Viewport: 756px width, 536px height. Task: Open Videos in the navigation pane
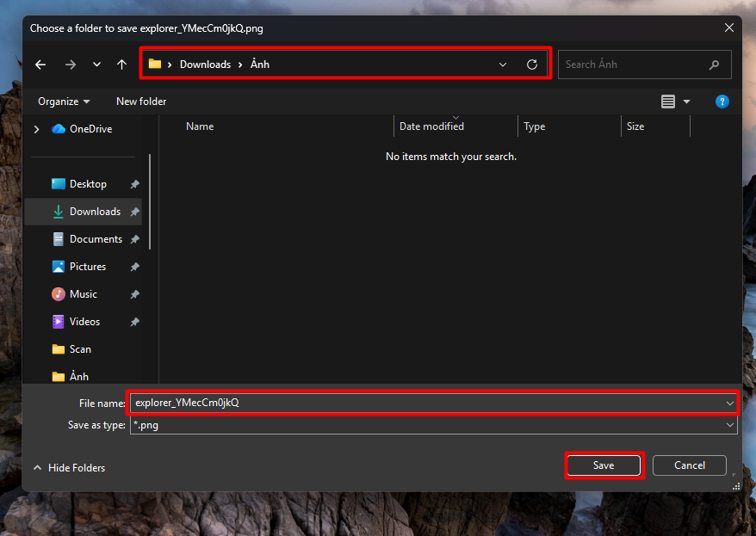click(76, 321)
